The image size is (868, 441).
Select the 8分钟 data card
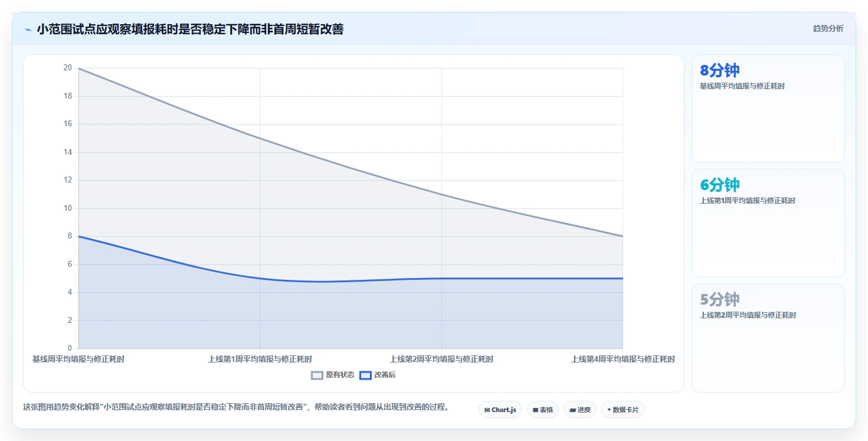tap(768, 109)
